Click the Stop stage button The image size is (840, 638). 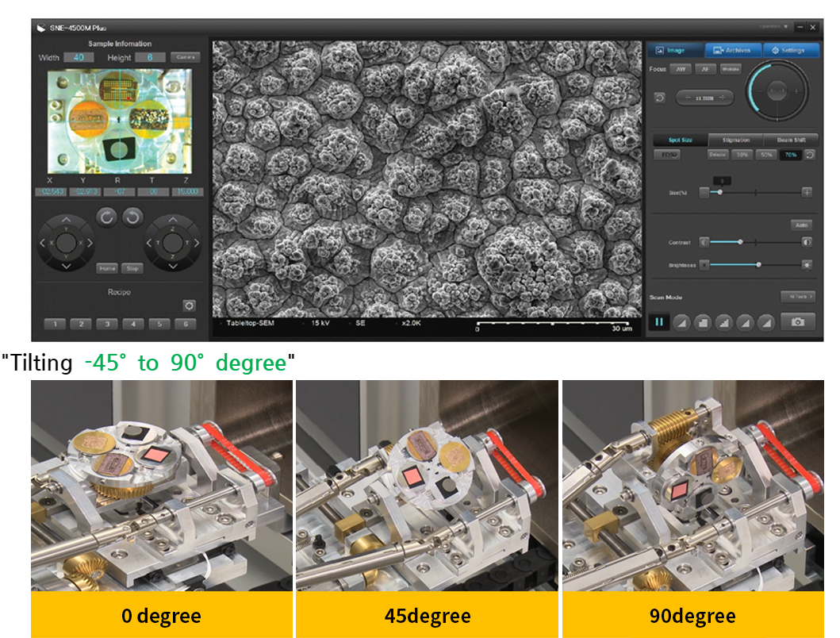132,268
